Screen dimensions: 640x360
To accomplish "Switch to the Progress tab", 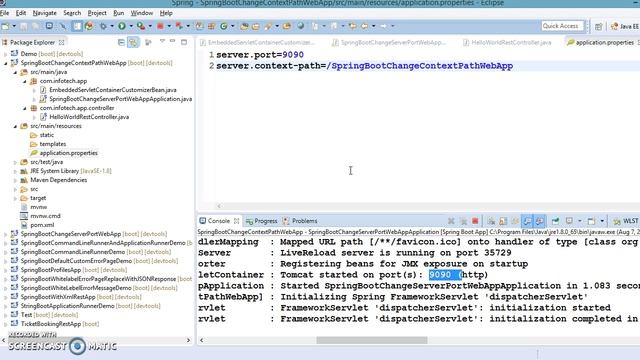I will pos(262,221).
